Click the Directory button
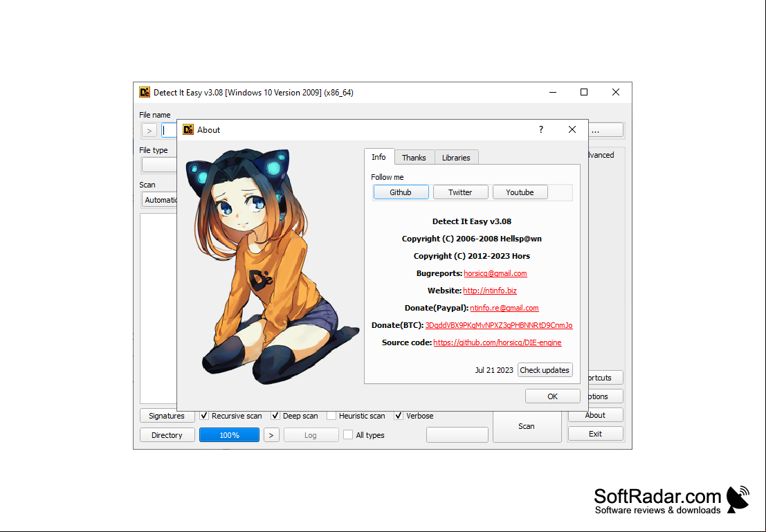The width and height of the screenshot is (766, 532). [167, 434]
